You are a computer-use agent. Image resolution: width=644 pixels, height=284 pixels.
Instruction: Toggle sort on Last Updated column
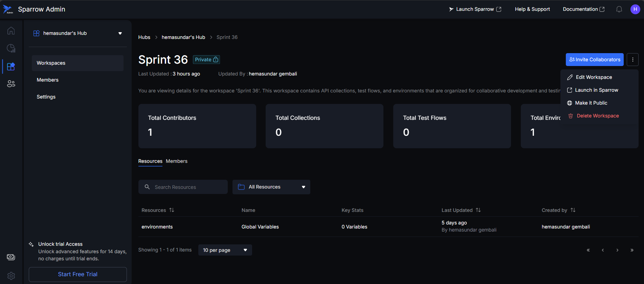478,210
